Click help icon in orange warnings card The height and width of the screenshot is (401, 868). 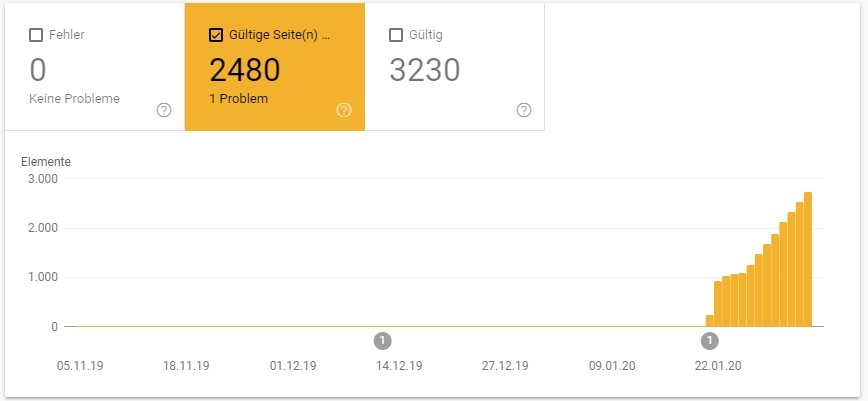click(x=344, y=110)
